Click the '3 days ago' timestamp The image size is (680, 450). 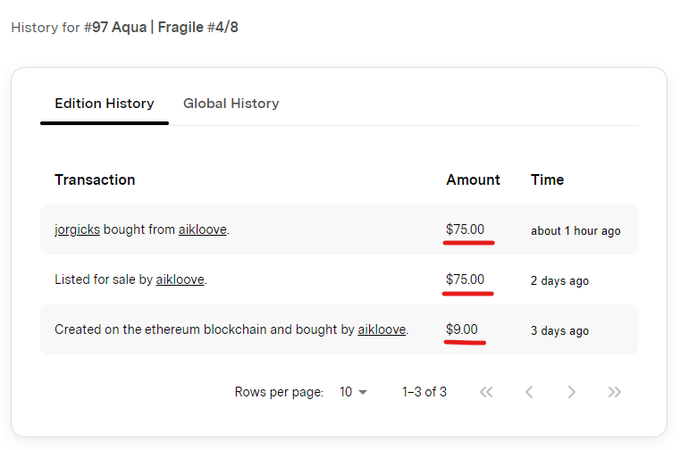click(559, 330)
